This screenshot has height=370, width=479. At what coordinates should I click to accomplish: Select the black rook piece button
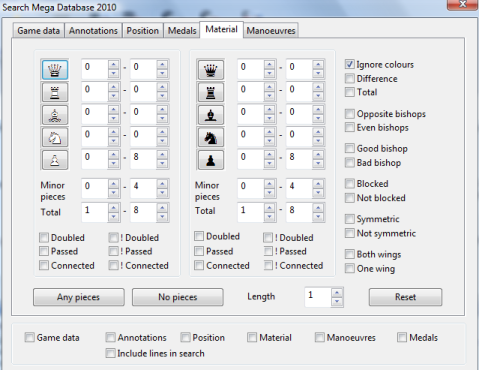[211, 92]
